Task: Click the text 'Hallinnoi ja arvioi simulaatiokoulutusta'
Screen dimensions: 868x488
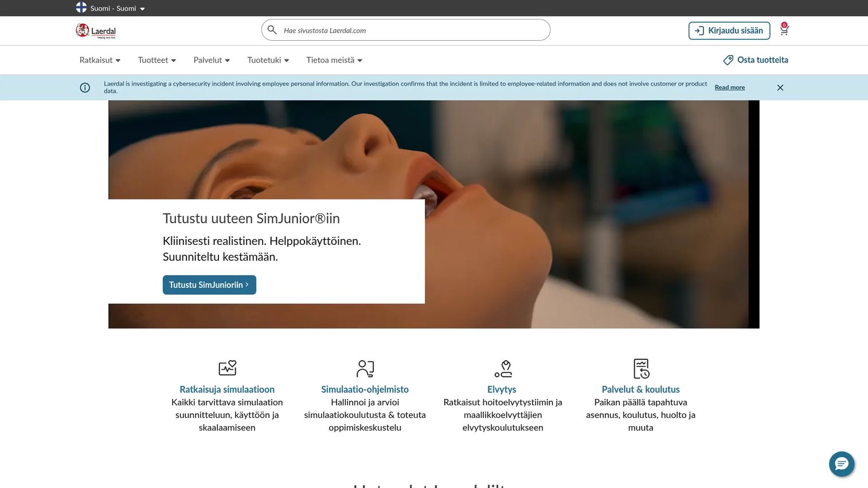Action: click(365, 408)
